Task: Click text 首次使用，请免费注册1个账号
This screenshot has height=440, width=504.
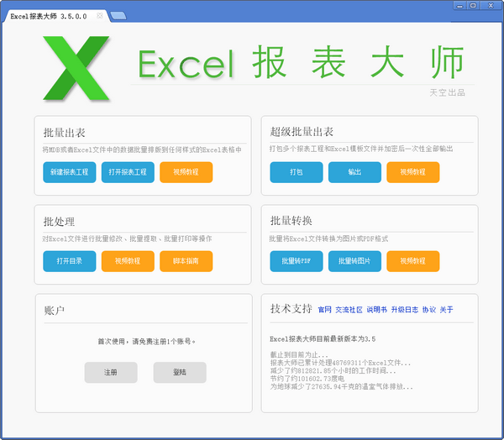Action: coord(146,341)
